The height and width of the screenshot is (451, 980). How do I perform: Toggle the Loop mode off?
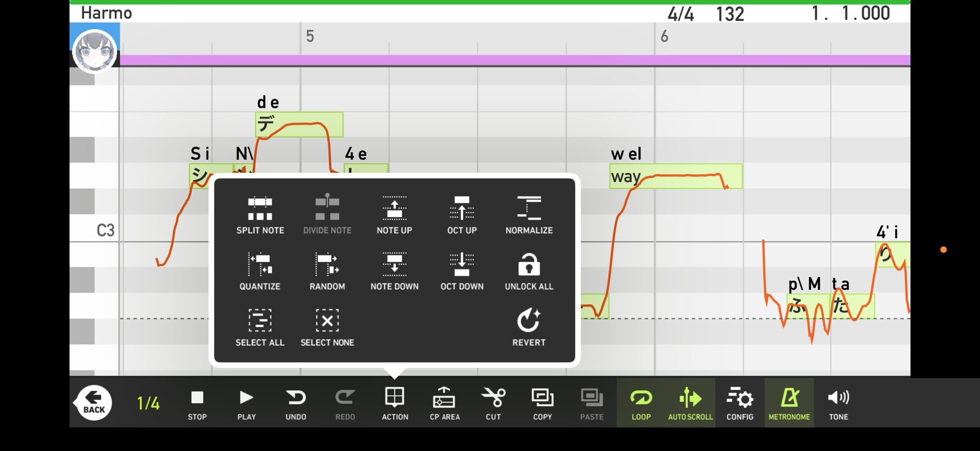(x=641, y=403)
